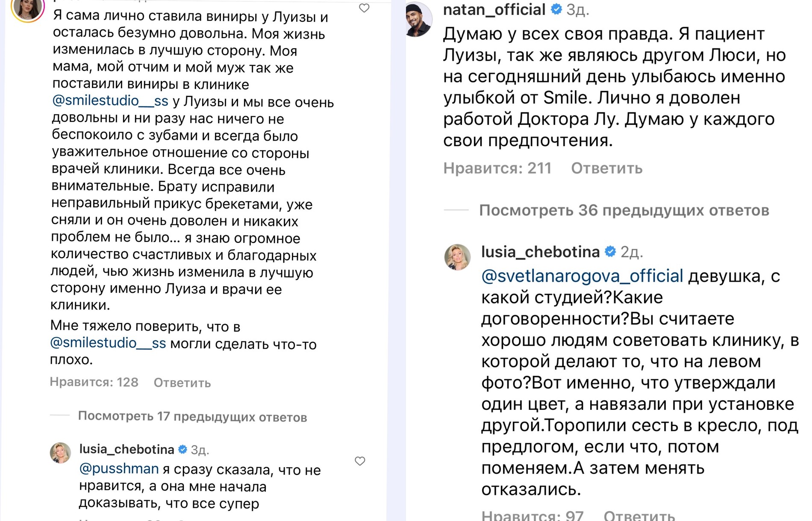Reply to natan_official's comment via "Ответить"

click(606, 168)
